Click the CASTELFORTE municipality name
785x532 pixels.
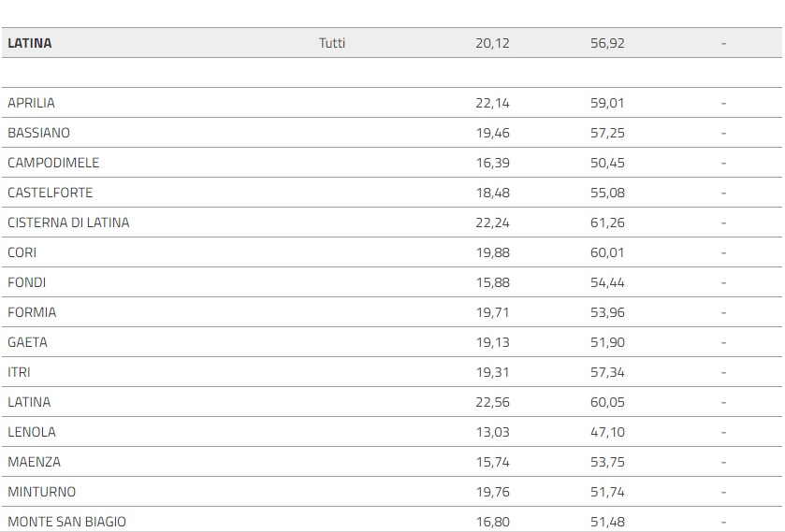tap(51, 193)
